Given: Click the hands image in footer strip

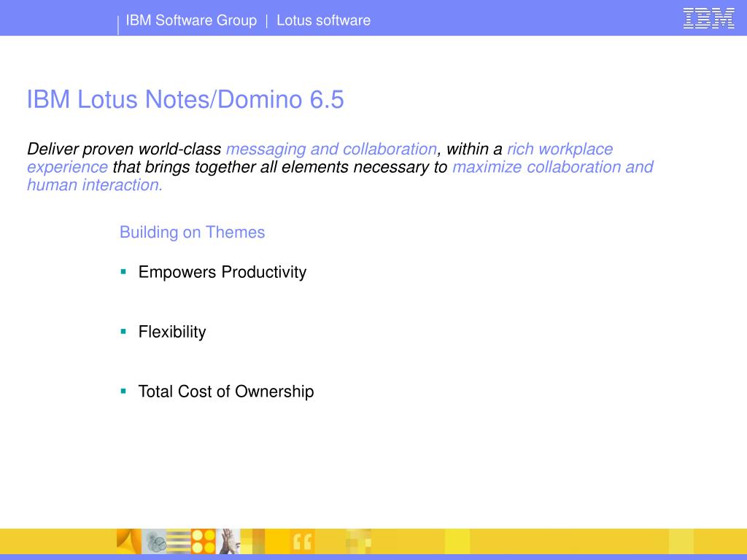Looking at the screenshot, I should (228, 542).
